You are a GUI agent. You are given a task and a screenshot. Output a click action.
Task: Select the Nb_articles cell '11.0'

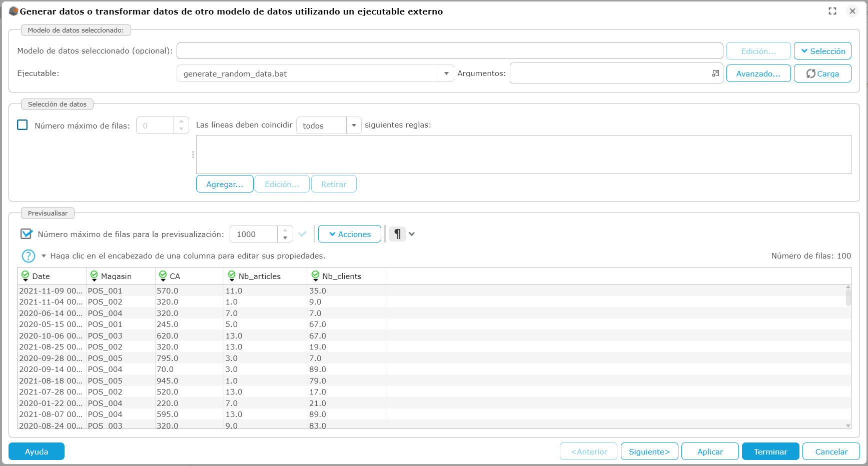[x=266, y=291]
